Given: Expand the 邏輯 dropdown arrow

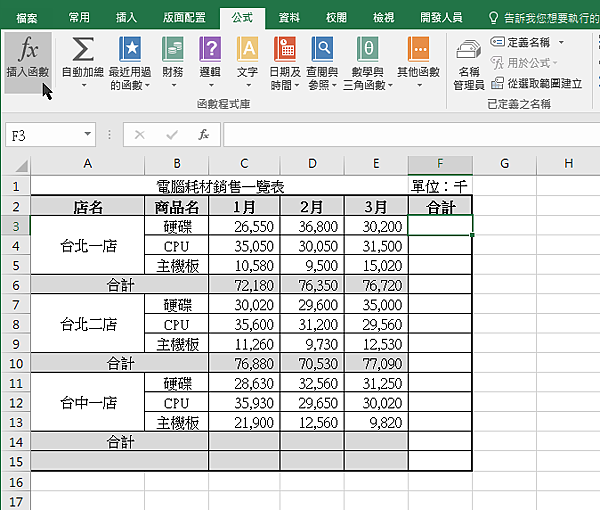Looking at the screenshot, I should pos(211,86).
